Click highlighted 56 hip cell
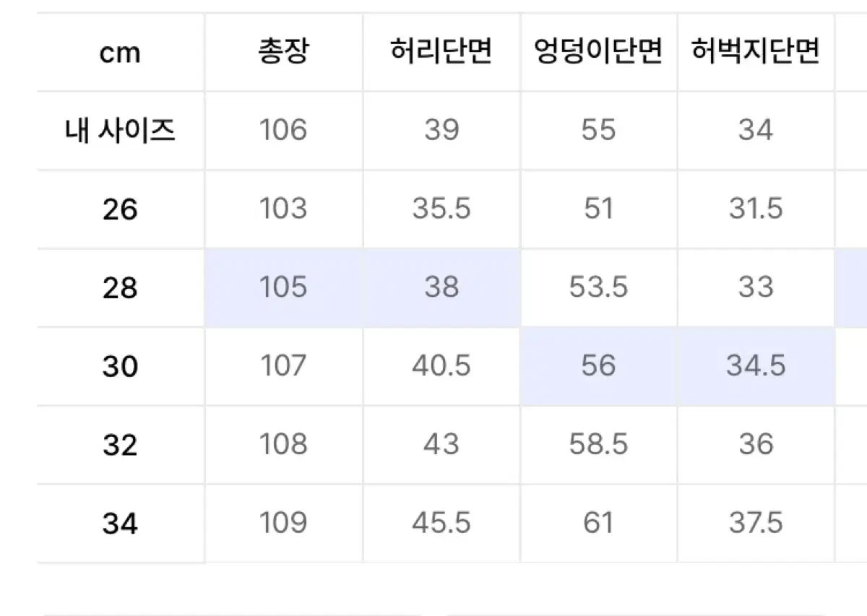Screen dimensions: 867x616 (598, 366)
